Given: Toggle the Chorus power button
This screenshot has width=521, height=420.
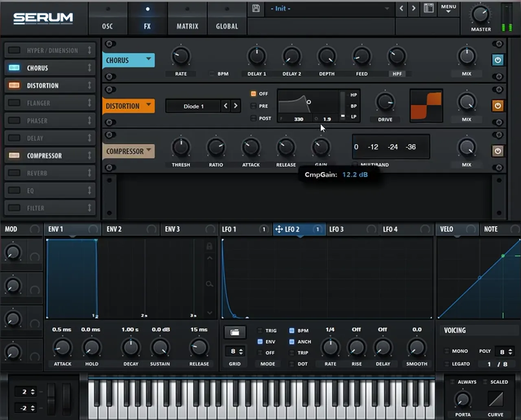Looking at the screenshot, I should pyautogui.click(x=497, y=60).
